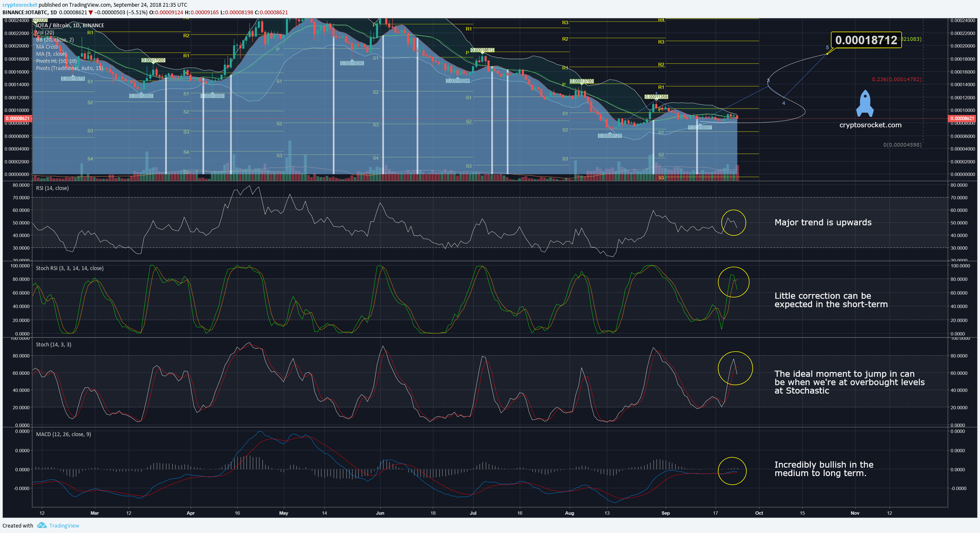Click the yellow circle on the MACD panel

coord(732,471)
